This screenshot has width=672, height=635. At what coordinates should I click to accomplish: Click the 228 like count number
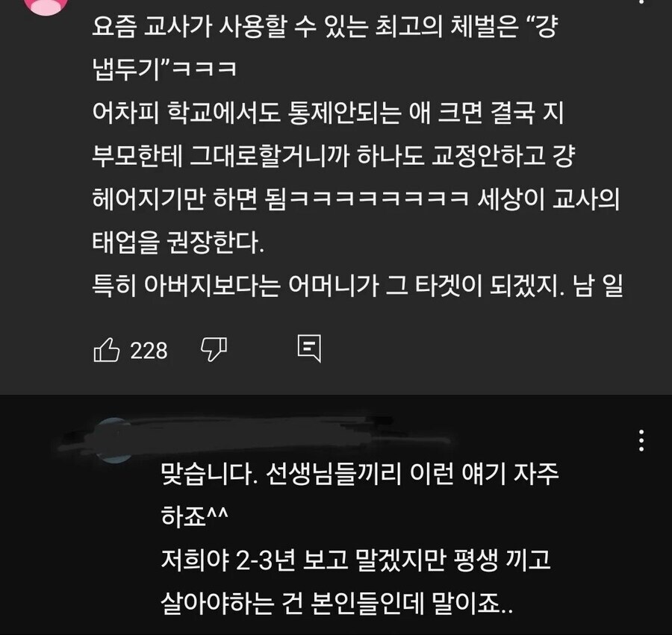(149, 351)
